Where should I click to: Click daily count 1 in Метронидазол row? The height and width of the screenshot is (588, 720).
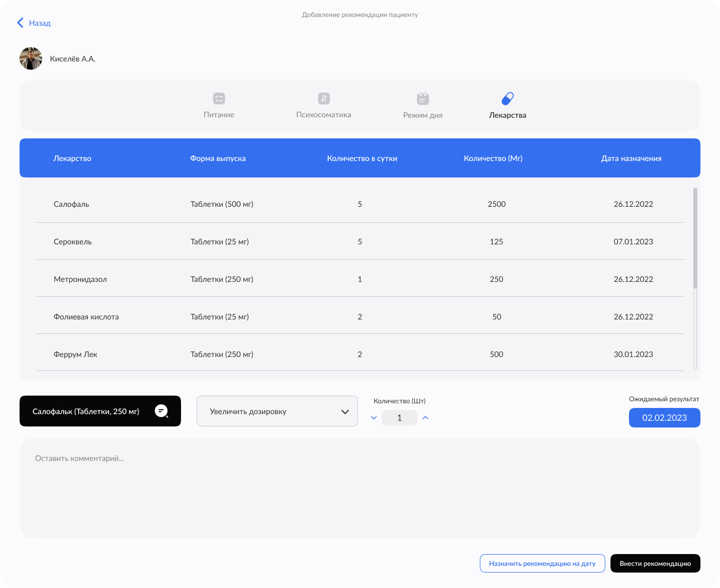tap(360, 279)
